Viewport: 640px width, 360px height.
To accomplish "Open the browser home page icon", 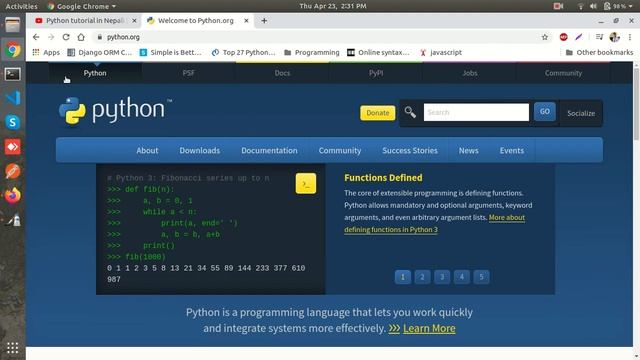I will tap(81, 37).
